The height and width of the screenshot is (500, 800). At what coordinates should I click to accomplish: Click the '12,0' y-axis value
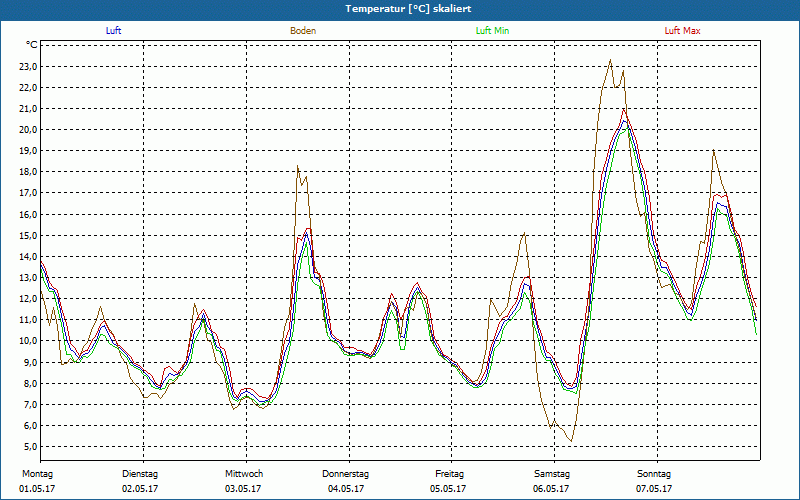pos(28,298)
